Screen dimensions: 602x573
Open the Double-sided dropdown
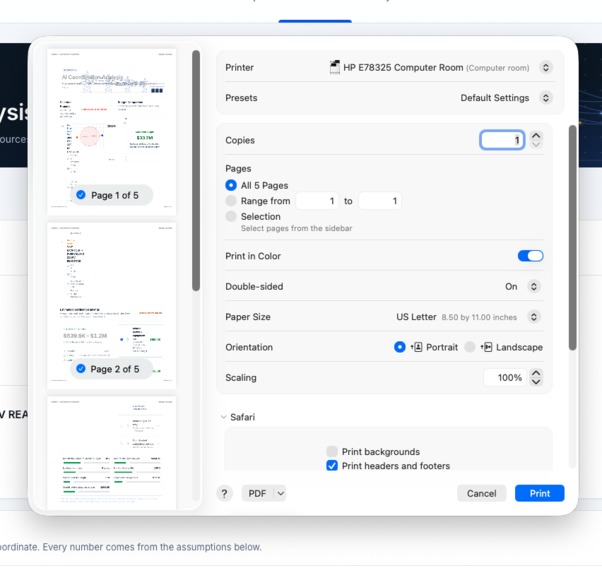pos(534,286)
